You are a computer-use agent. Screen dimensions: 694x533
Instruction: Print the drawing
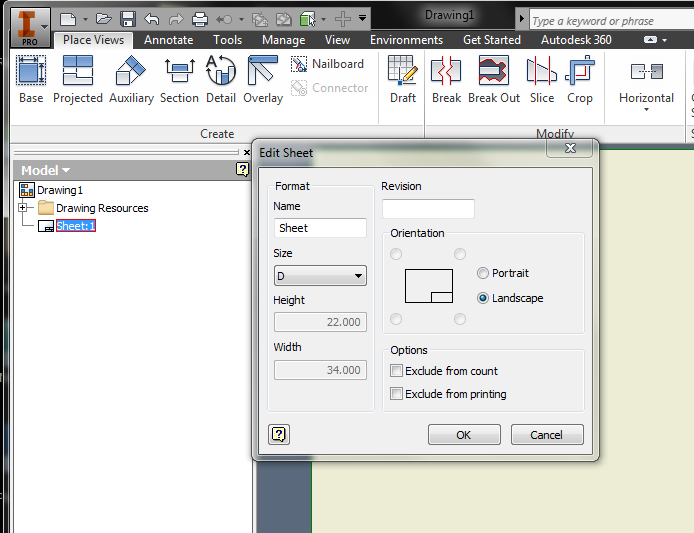tap(200, 19)
